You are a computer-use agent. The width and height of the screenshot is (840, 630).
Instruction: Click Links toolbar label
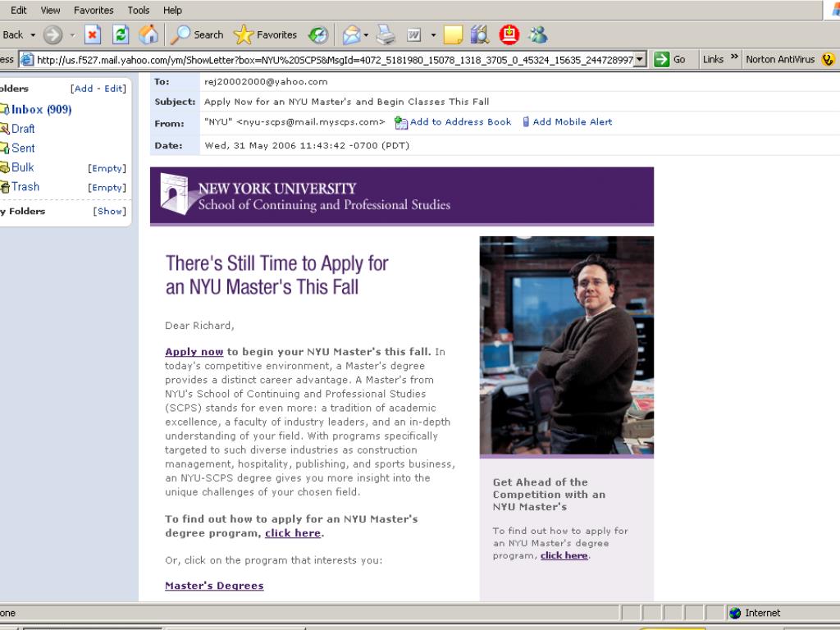click(713, 59)
